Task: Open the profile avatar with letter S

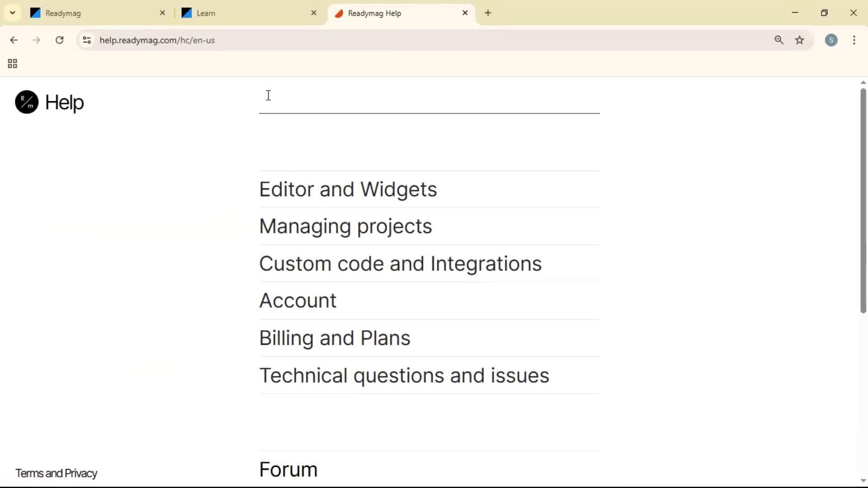Action: point(832,40)
